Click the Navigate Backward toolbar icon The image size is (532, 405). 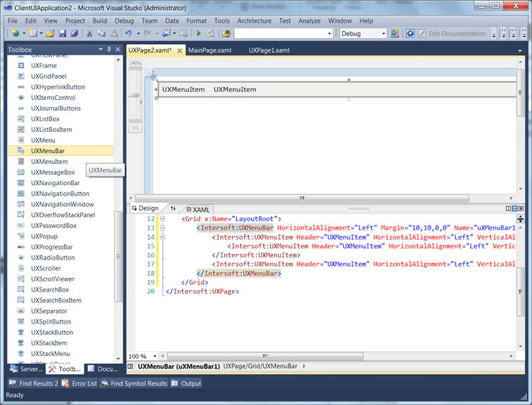(x=167, y=33)
